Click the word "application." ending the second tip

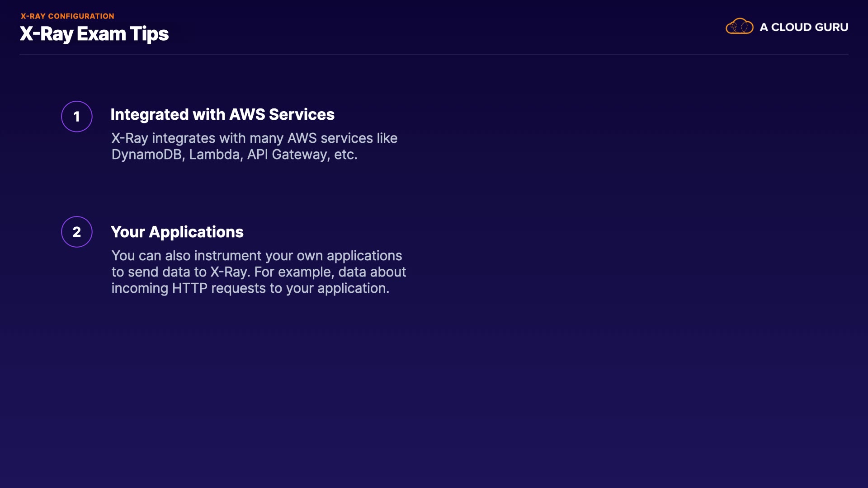(x=353, y=288)
